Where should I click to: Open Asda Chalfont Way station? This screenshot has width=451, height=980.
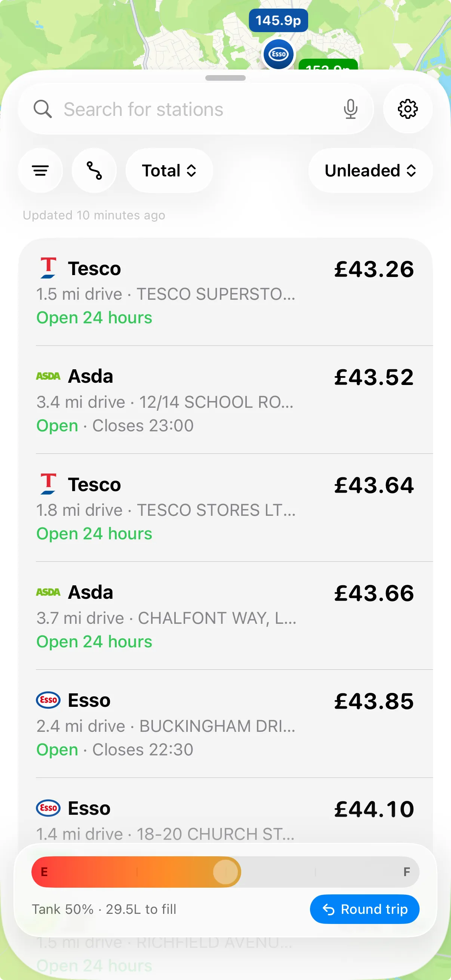tap(225, 616)
